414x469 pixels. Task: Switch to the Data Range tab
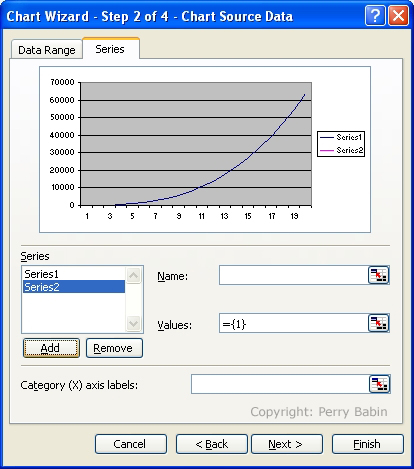(x=47, y=50)
